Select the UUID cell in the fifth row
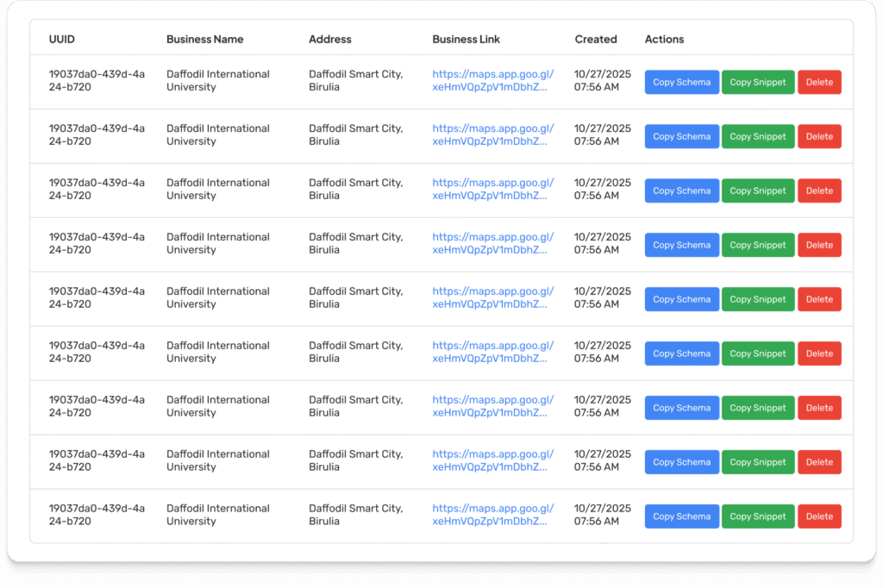 tap(97, 298)
